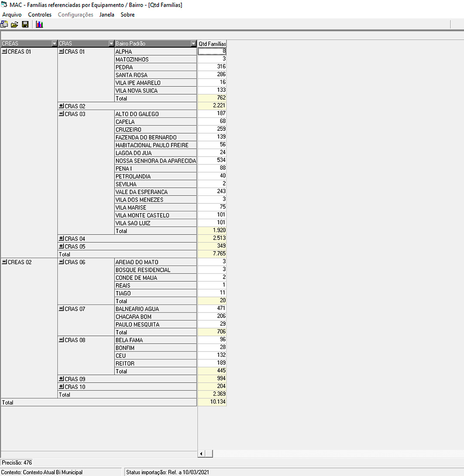Select the SANTA ROSA row
Viewport: 464px width, 476px height.
[156, 75]
